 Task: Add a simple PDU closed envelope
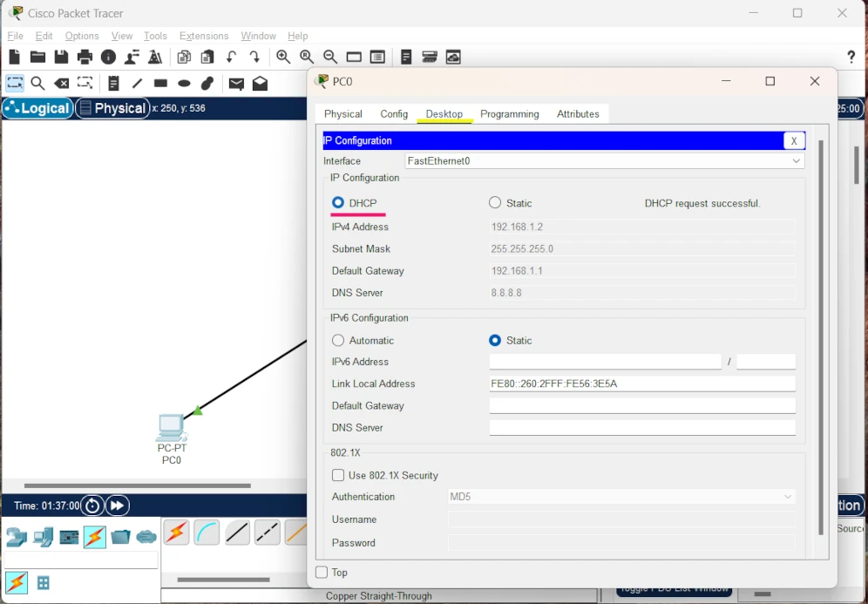tap(236, 84)
